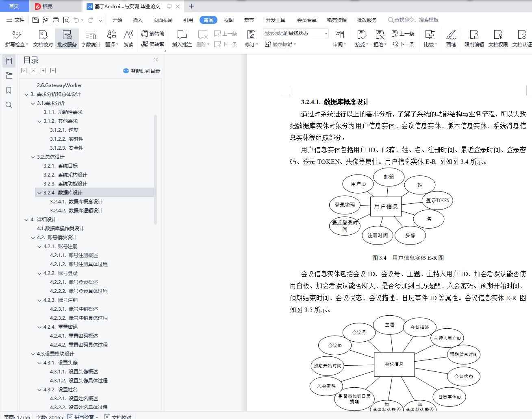The height and width of the screenshot is (419, 532).
Task: Open 限制编辑 restrict editing
Action: (x=474, y=39)
